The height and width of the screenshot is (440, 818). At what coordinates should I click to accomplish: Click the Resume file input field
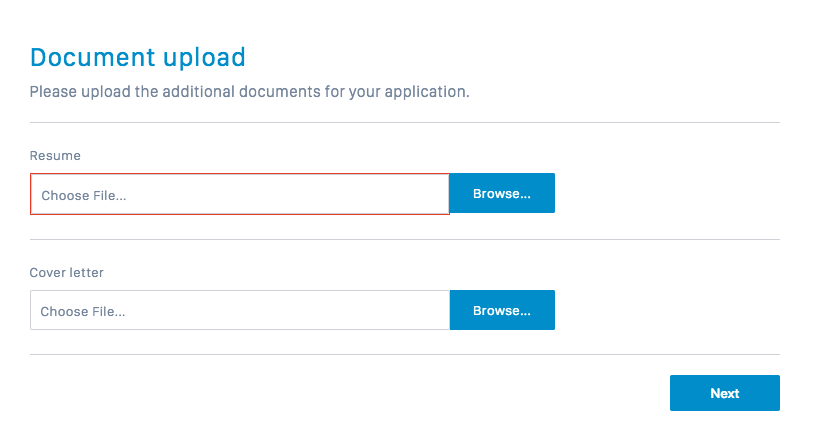pyautogui.click(x=240, y=194)
